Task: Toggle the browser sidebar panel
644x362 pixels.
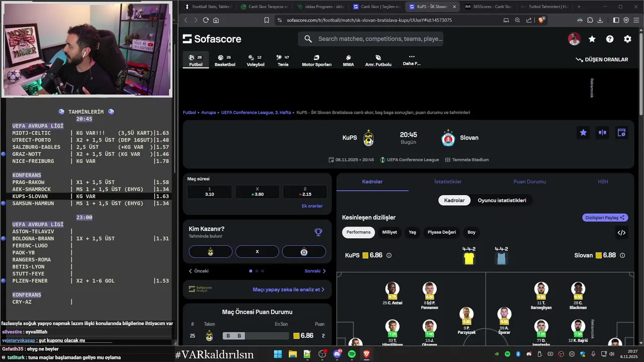Action: pyautogui.click(x=616, y=20)
